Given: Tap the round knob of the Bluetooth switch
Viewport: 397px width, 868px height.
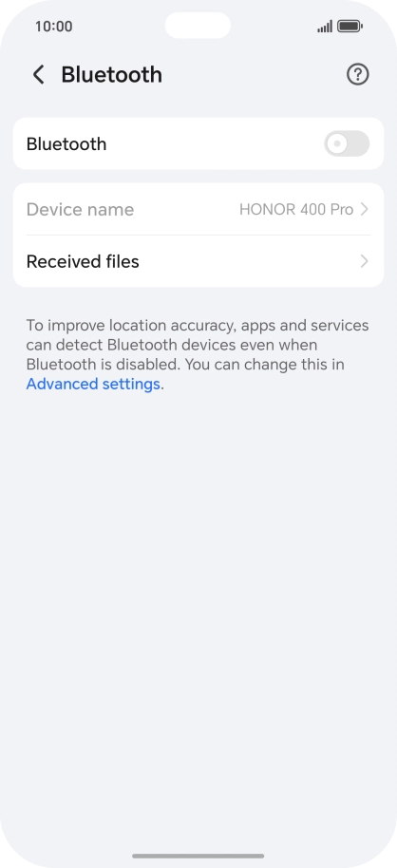Looking at the screenshot, I should (336, 144).
